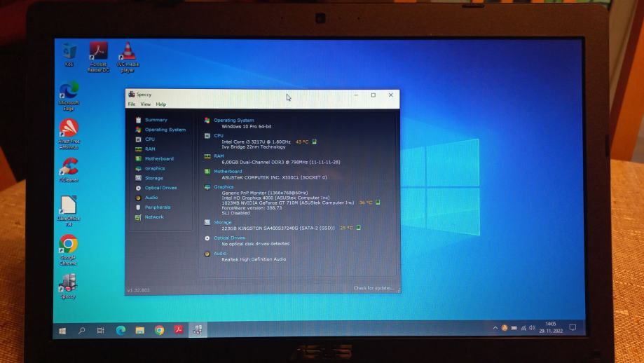This screenshot has height=363, width=644.
Task: Open Google Chrome desktop shortcut
Action: [68, 249]
